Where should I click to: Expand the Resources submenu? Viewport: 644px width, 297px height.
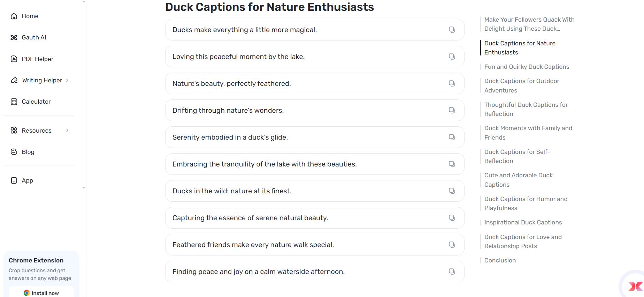coord(67,131)
